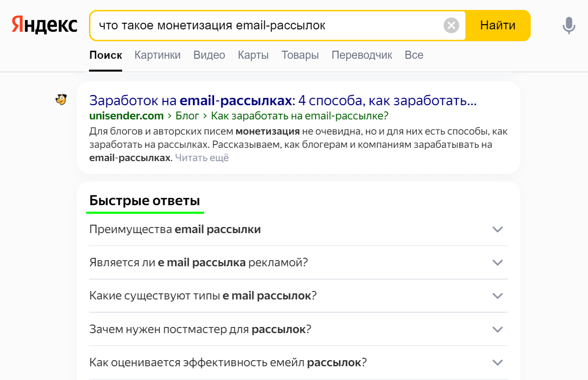Switch to the Картинки tab

[x=158, y=55]
